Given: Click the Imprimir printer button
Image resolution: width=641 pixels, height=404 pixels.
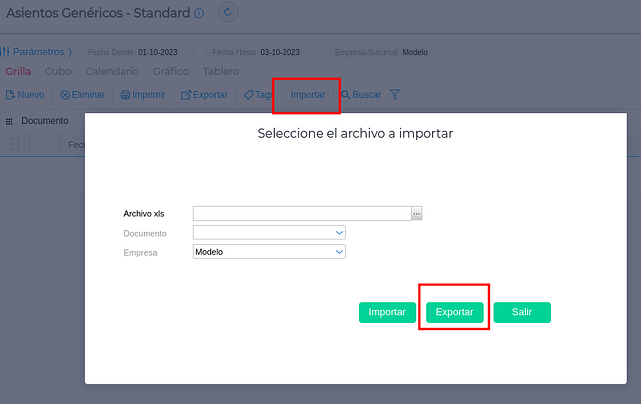Looking at the screenshot, I should pyautogui.click(x=143, y=95).
